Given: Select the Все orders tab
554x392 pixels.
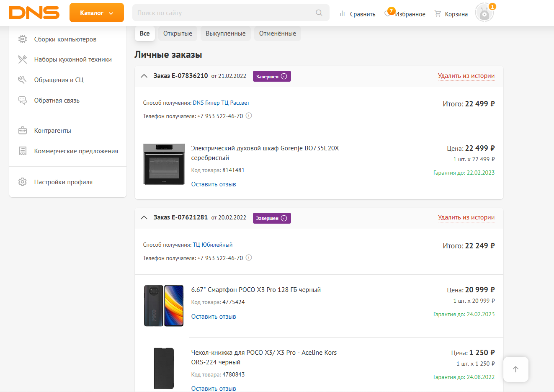Looking at the screenshot, I should (145, 34).
